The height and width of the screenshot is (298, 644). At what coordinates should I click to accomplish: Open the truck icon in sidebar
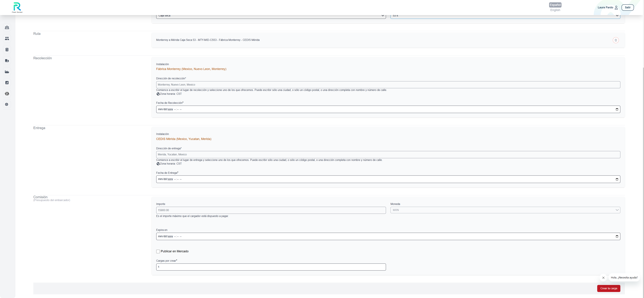point(7,61)
